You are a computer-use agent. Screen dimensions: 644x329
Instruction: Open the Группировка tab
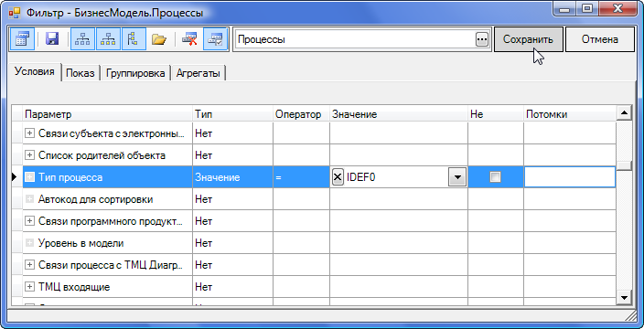coord(135,73)
